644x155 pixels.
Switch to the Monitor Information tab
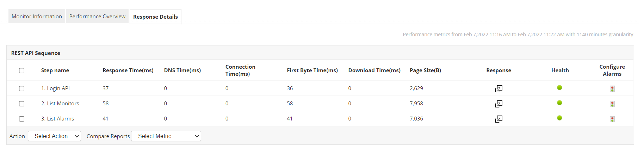click(37, 17)
